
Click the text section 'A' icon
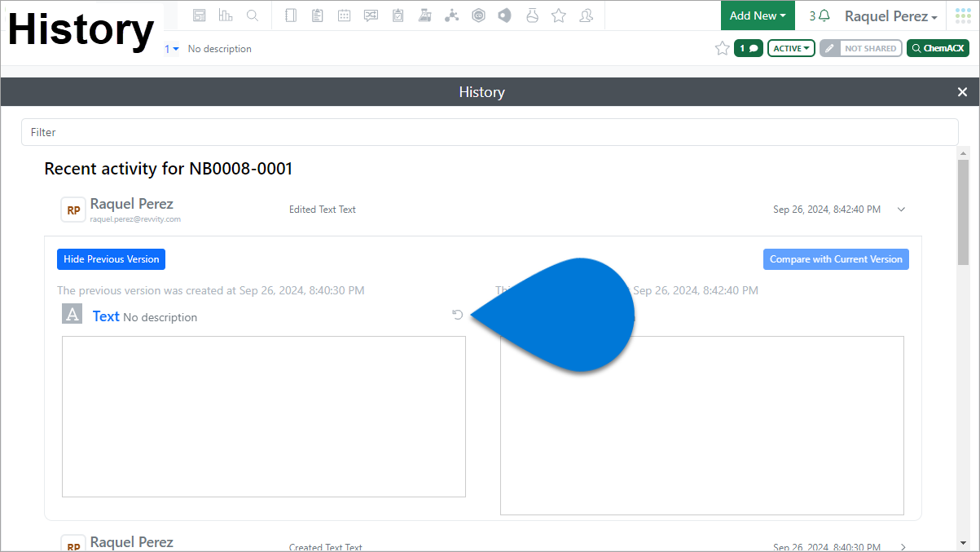click(73, 314)
